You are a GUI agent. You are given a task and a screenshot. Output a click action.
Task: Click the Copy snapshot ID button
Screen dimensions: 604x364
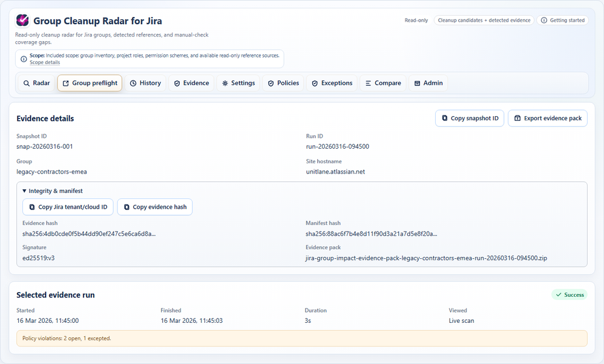click(470, 118)
